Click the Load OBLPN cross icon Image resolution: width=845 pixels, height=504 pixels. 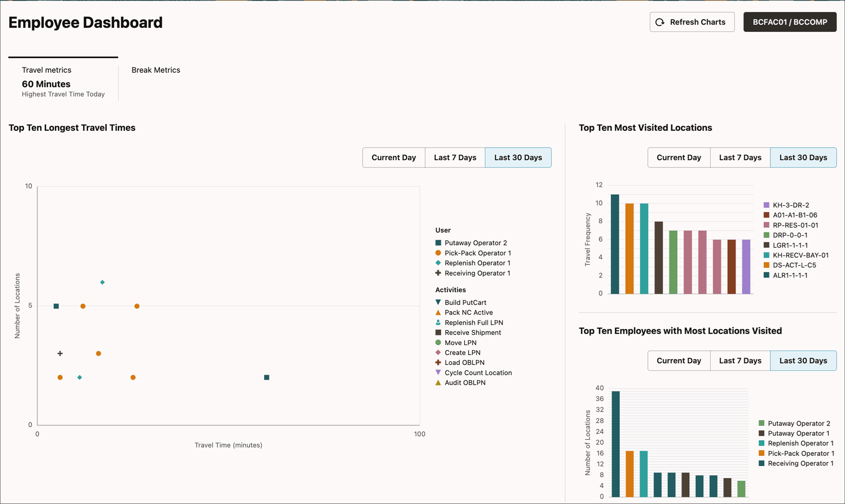pyautogui.click(x=438, y=362)
